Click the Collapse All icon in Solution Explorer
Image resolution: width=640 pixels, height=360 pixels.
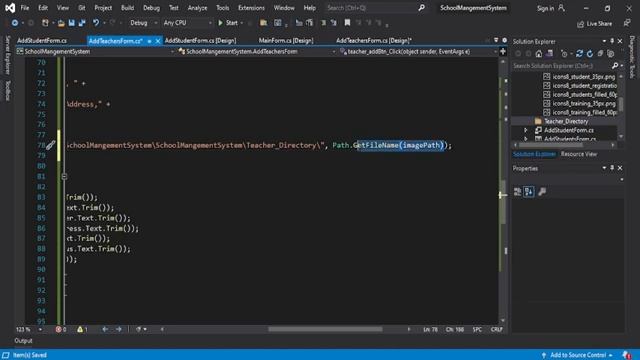click(x=600, y=53)
